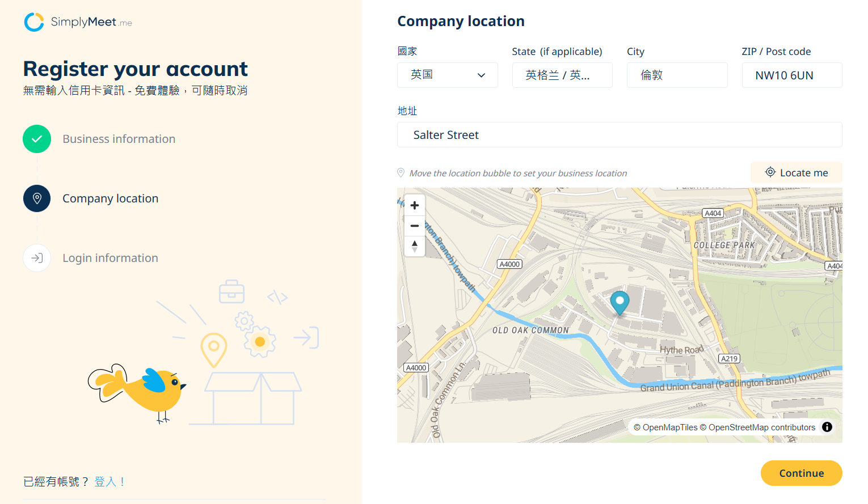Click the pin icon beside the map hint
868x504 pixels.
tap(401, 173)
